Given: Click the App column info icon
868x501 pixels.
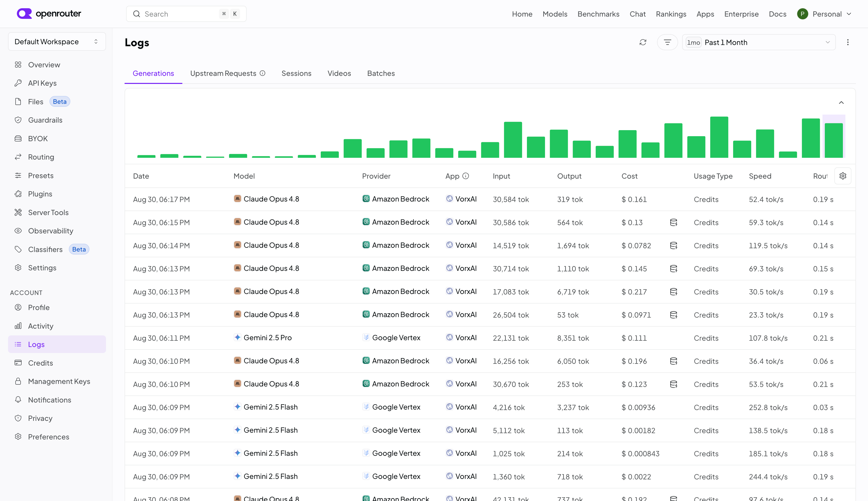Looking at the screenshot, I should tap(466, 176).
